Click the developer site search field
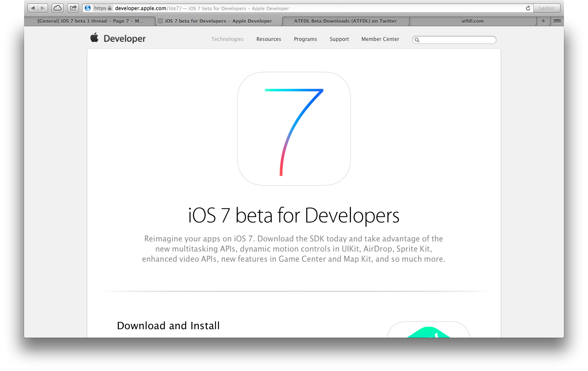This screenshot has width=588, height=371. coord(454,40)
